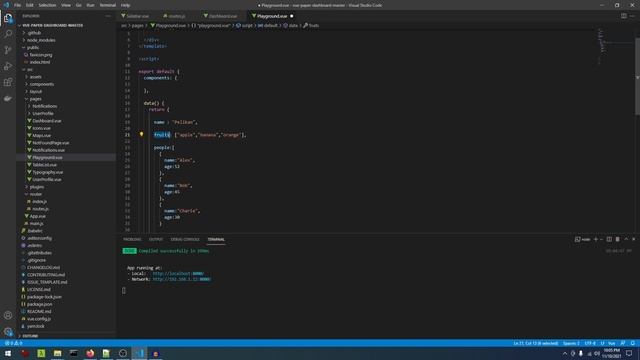Open Icons.vue in the explorer
The width and height of the screenshot is (640, 360).
click(67, 128)
